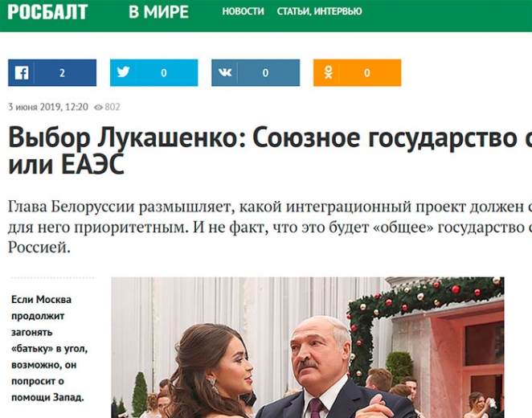Open the В МИРЕ section
Image resolution: width=532 pixels, height=418 pixels.
click(x=158, y=12)
